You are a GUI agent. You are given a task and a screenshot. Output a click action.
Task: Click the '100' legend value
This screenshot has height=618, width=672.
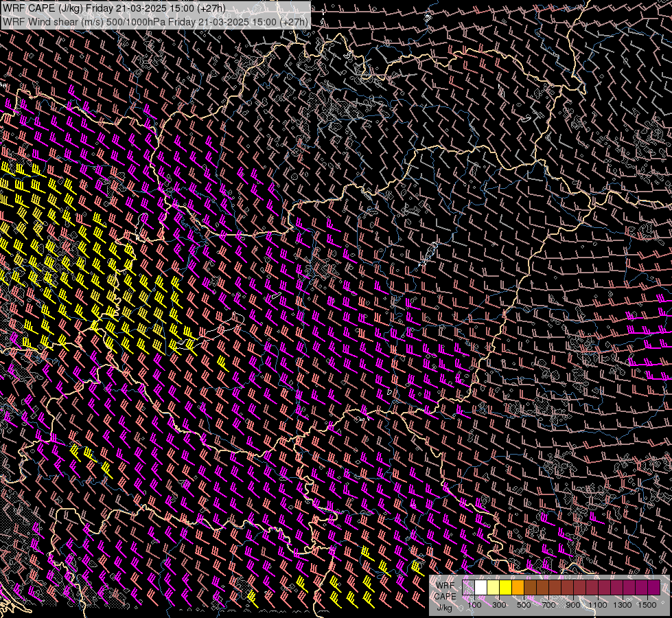474,605
